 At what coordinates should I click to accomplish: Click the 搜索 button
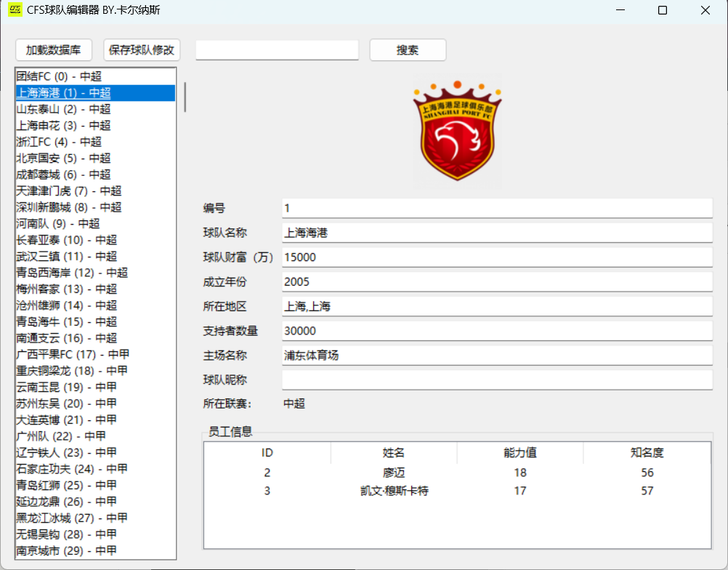[x=408, y=49]
